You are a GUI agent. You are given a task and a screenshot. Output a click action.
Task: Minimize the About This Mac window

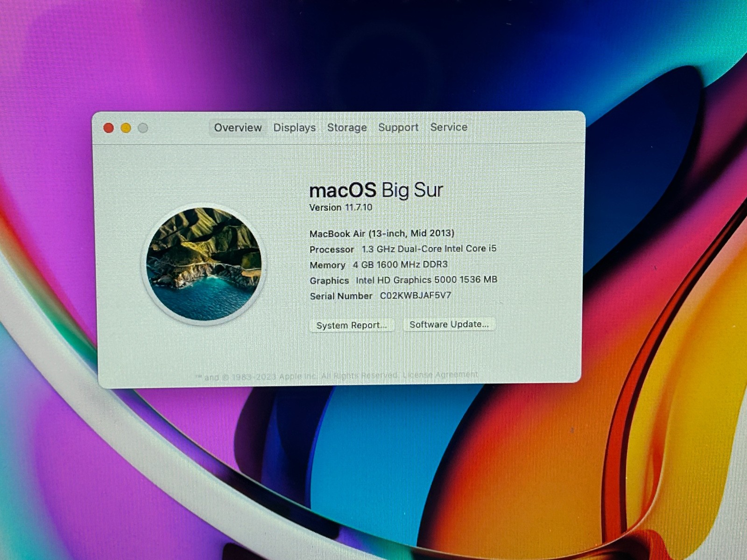(126, 128)
